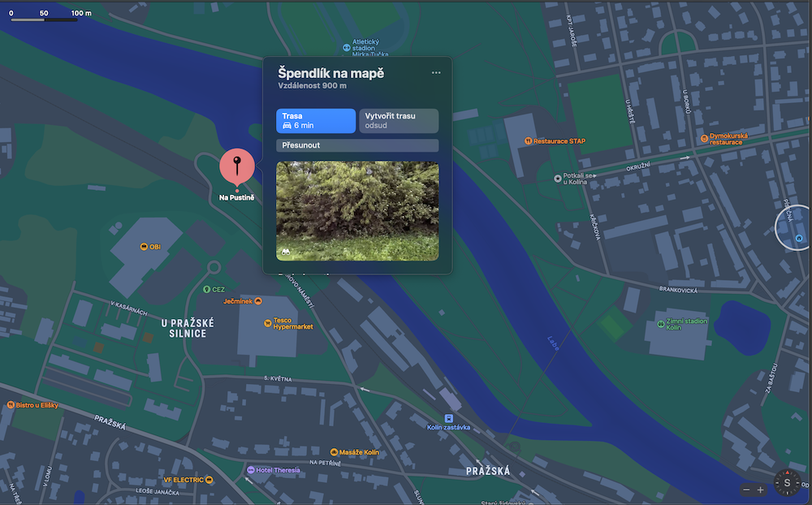Click the binoculars Look Around icon
The height and width of the screenshot is (505, 812).
(x=286, y=252)
